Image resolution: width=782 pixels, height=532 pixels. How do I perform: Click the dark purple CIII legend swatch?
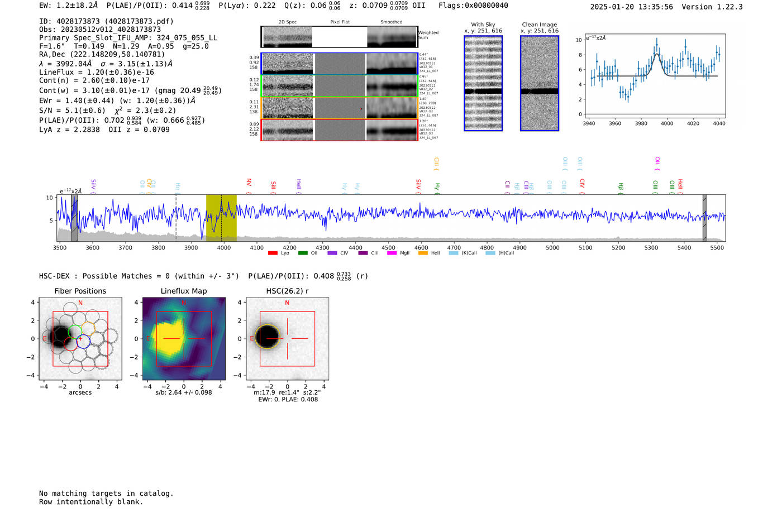click(363, 253)
